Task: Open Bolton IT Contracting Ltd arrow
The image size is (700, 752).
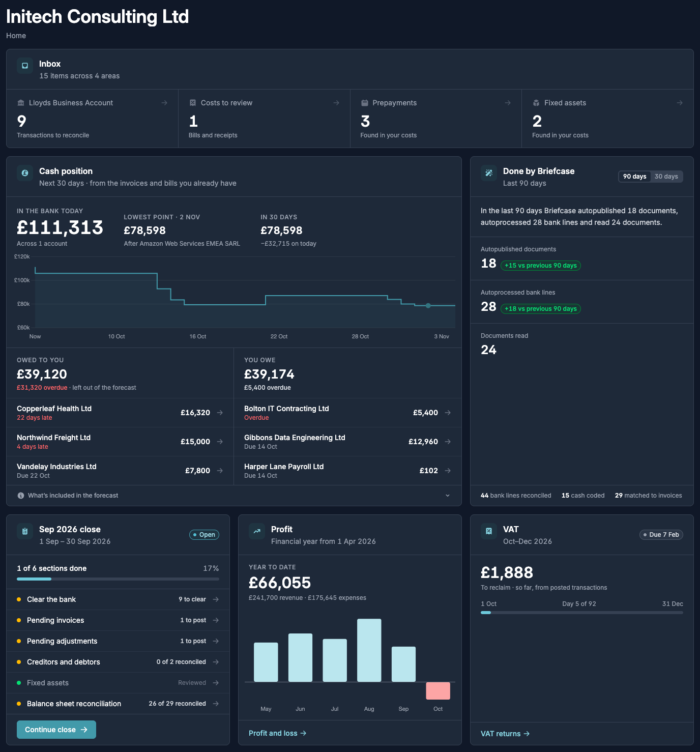Action: [448, 413]
